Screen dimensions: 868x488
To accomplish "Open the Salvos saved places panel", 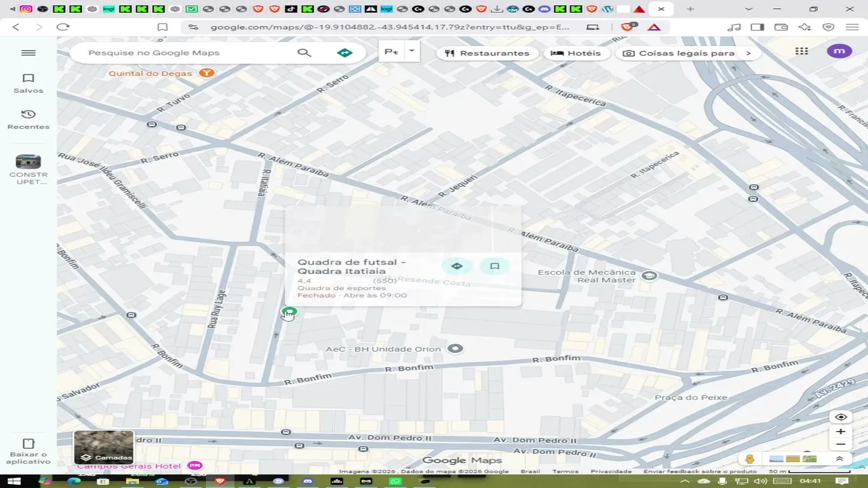I will coord(28,83).
